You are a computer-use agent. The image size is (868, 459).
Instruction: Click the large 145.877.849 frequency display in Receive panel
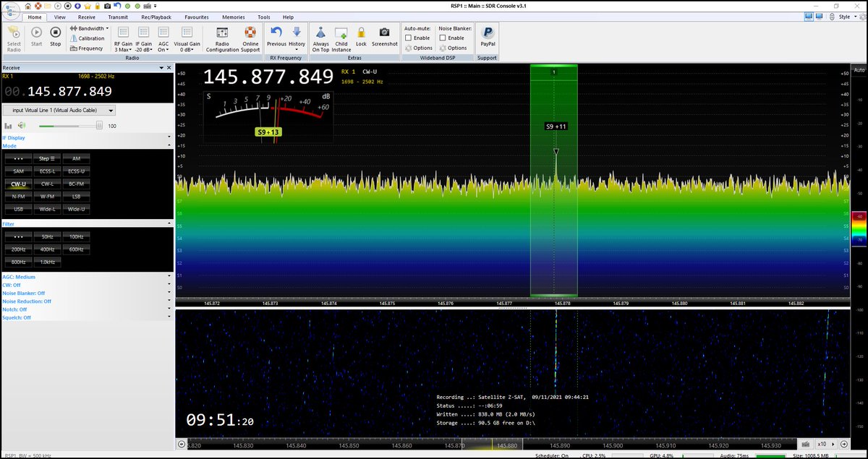coord(69,91)
